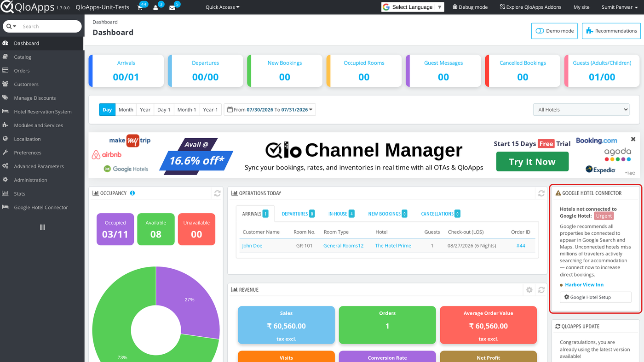Viewport: 644px width, 362px height.
Task: Close the Channel Manager banner
Action: click(633, 139)
